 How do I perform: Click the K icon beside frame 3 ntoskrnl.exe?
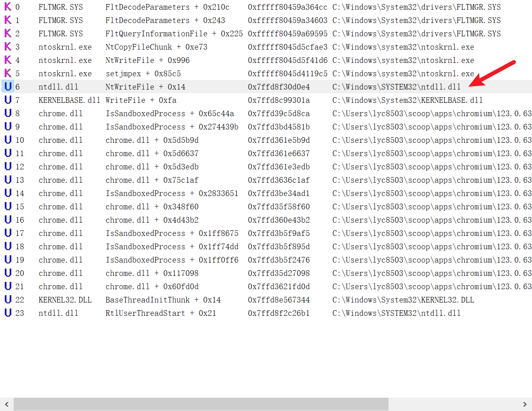click(x=8, y=46)
